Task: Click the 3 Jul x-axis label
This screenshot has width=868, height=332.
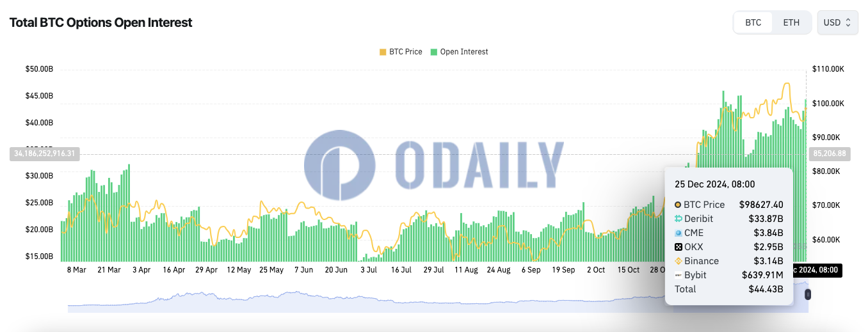Action: (x=368, y=270)
